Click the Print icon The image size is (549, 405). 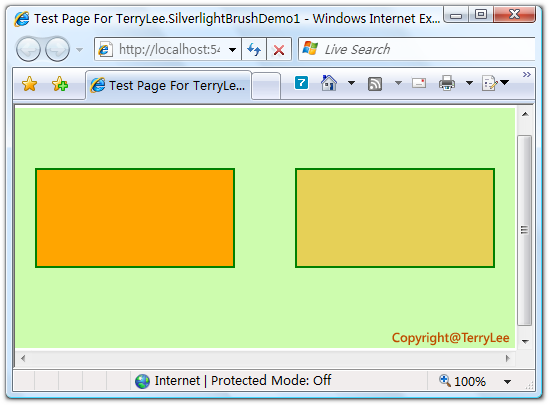click(447, 83)
